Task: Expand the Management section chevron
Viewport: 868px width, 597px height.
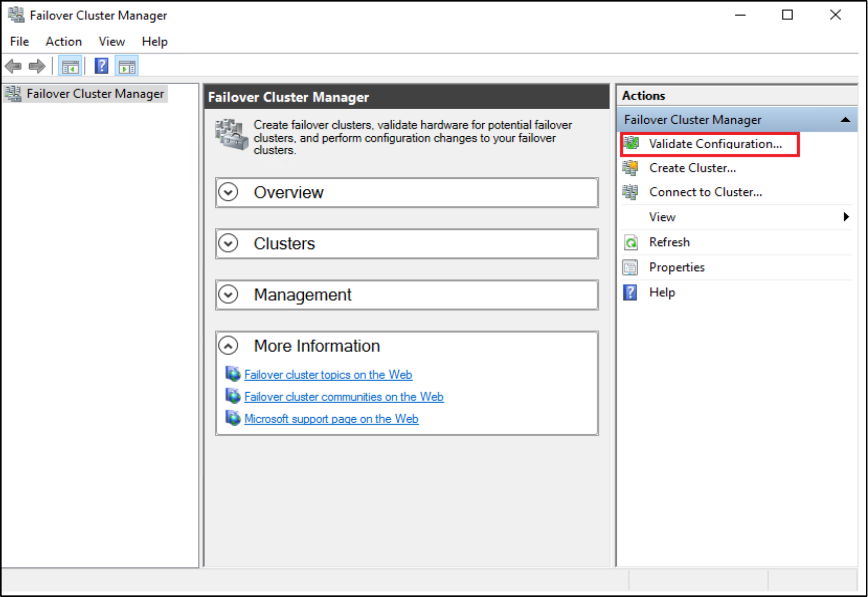Action: (228, 294)
